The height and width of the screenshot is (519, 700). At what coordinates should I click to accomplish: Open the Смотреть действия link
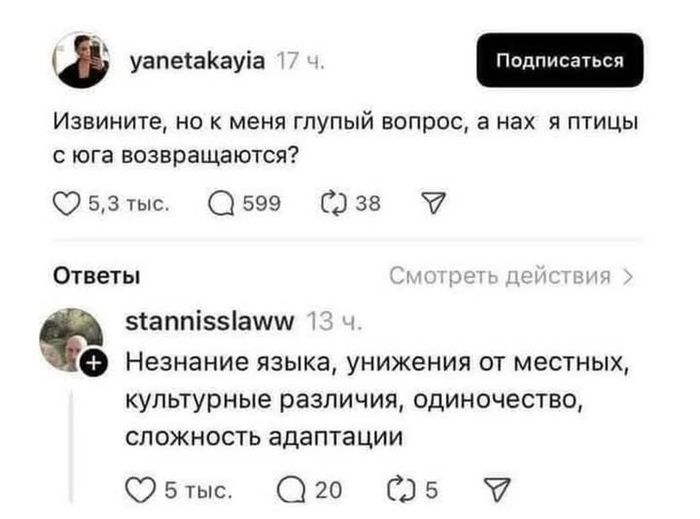tap(498, 275)
